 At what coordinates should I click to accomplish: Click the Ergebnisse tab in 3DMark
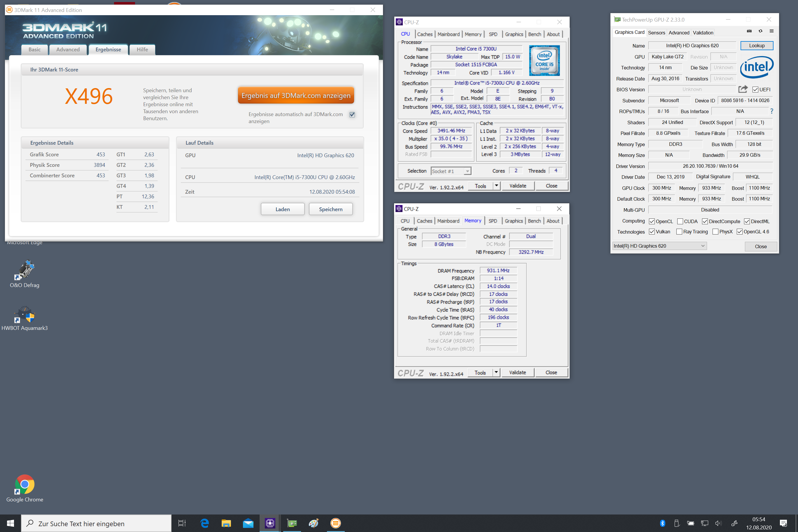tap(108, 50)
